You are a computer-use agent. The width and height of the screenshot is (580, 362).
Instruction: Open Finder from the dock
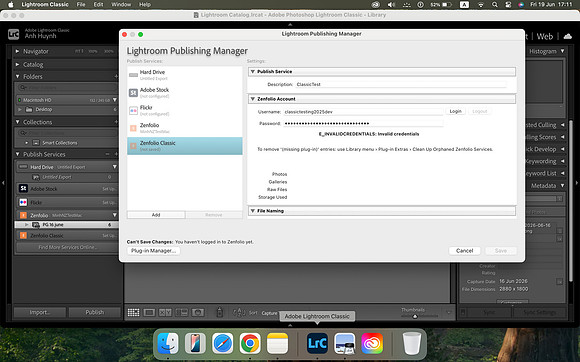[x=168, y=343]
